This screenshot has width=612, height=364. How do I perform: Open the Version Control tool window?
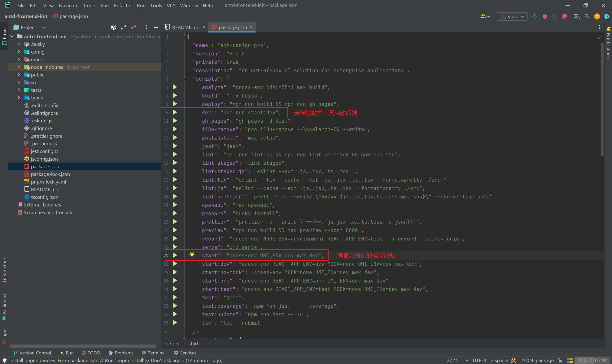tap(32, 353)
